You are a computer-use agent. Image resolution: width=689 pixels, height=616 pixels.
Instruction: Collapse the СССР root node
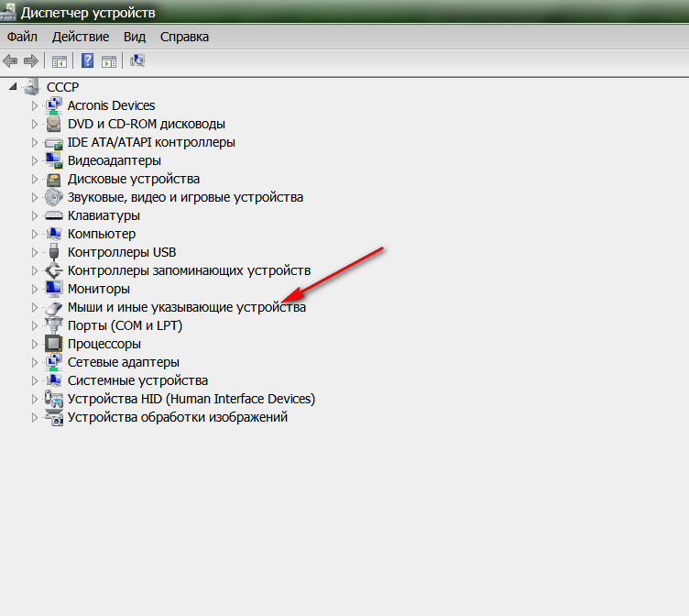[13, 86]
